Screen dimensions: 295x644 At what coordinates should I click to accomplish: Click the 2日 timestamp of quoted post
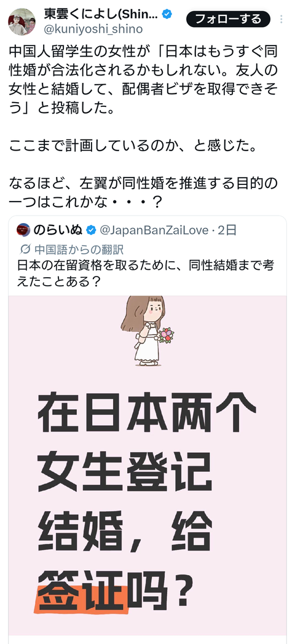pos(227,230)
